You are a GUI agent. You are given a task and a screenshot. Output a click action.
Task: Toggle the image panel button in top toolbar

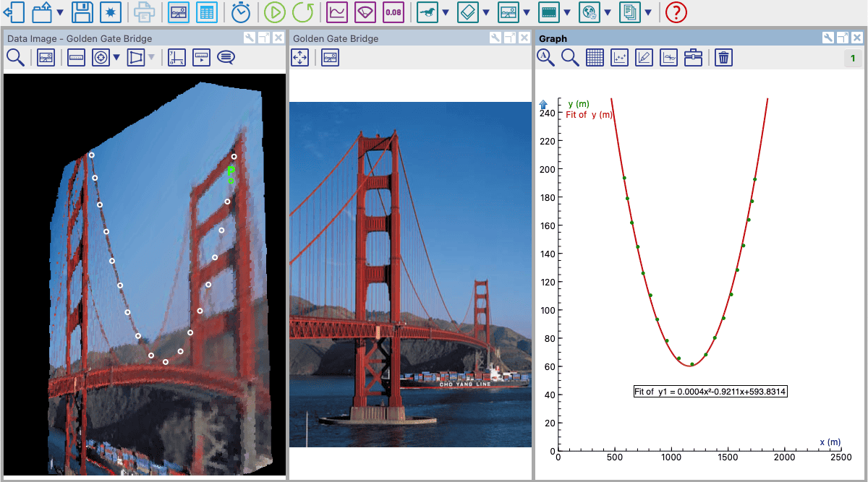(179, 12)
